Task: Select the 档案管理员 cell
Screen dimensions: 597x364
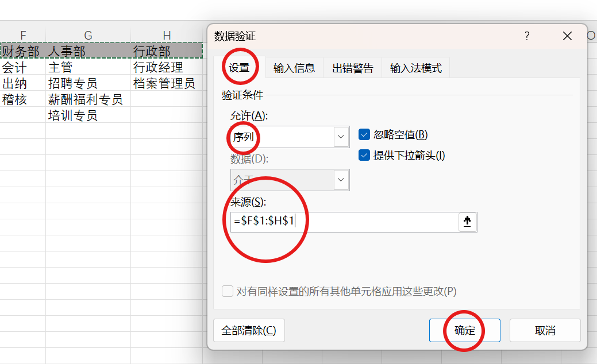Action: (167, 83)
